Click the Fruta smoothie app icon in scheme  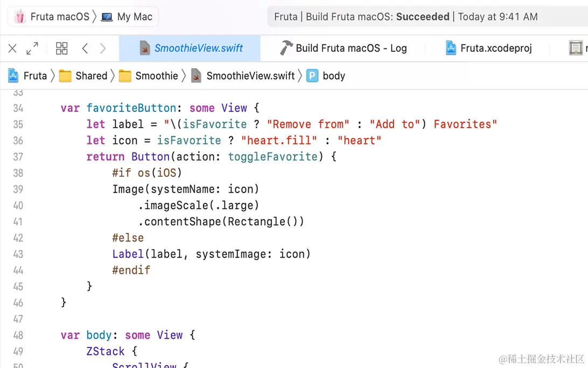tap(20, 17)
